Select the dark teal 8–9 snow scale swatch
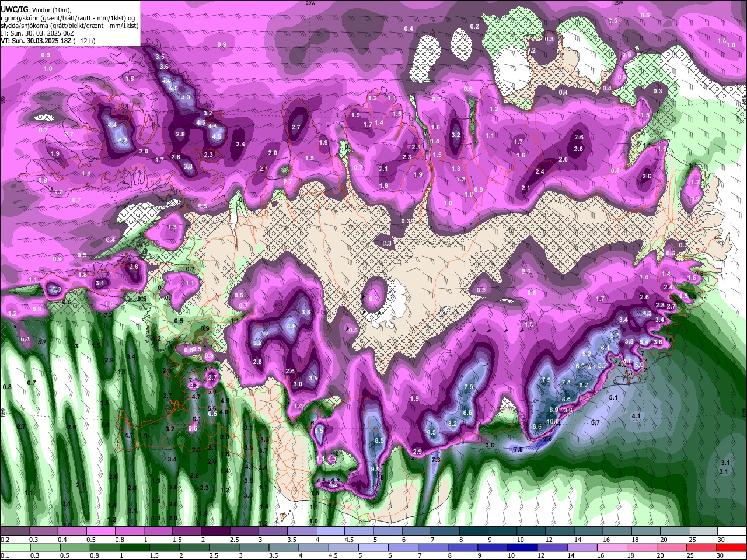 click(x=474, y=531)
